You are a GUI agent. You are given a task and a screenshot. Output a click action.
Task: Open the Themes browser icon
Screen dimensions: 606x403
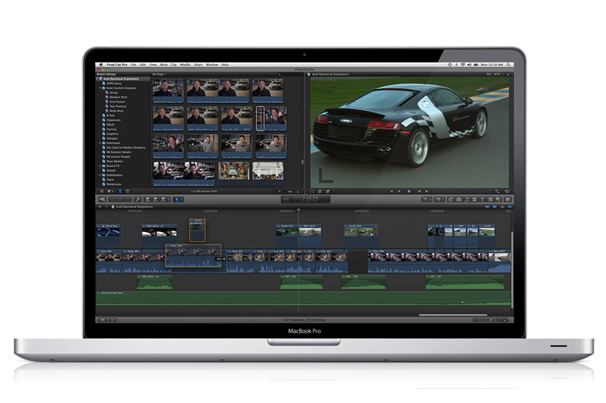point(498,199)
